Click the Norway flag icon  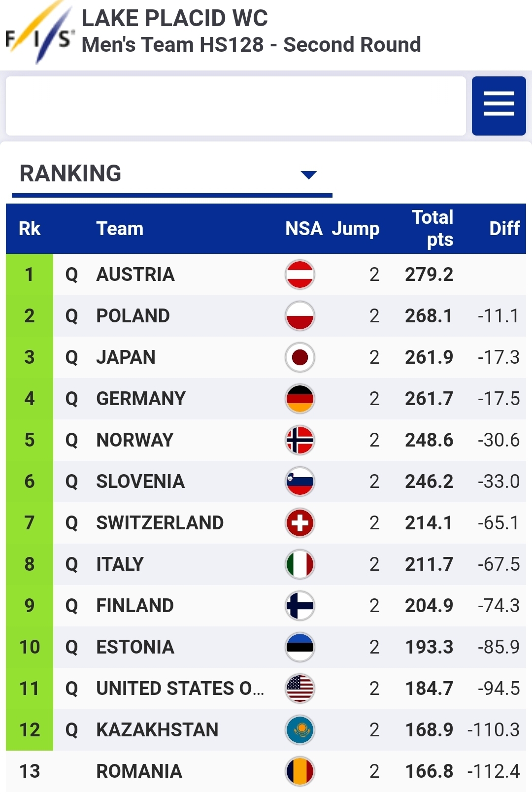point(300,440)
